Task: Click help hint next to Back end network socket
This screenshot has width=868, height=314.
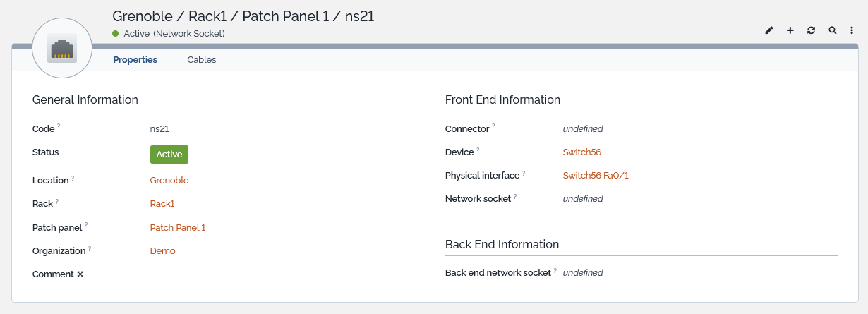Action: coord(555,270)
